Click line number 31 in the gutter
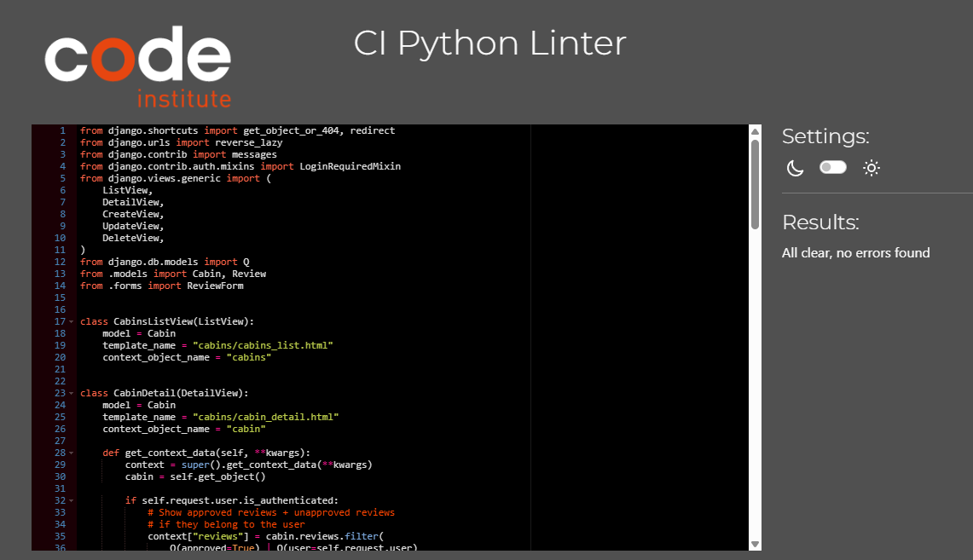Viewport: 973px width, 560px height. [60, 488]
